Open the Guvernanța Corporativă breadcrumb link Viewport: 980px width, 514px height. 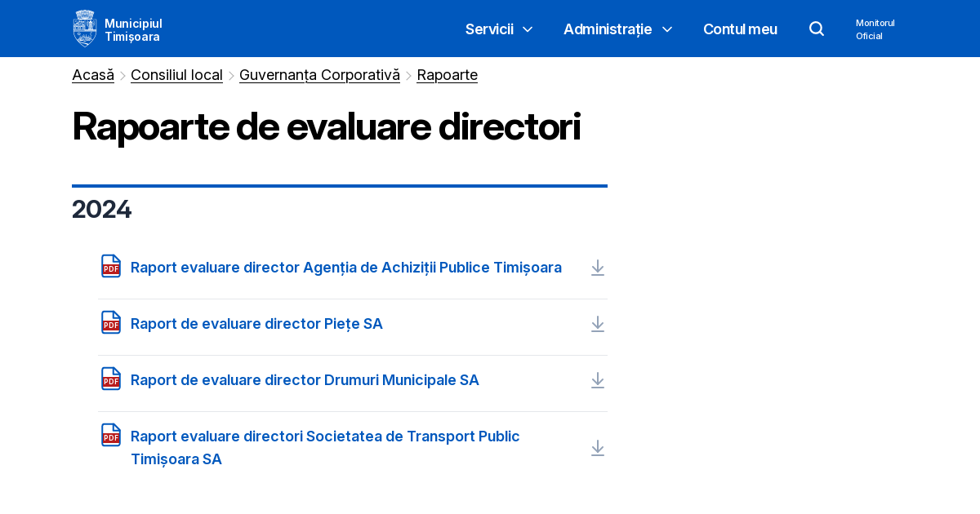[x=319, y=74]
